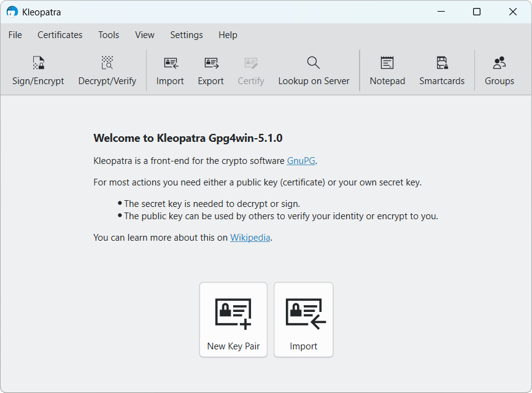Screen dimensions: 532x393
Task: Open the Settings menu
Action: pyautogui.click(x=187, y=35)
